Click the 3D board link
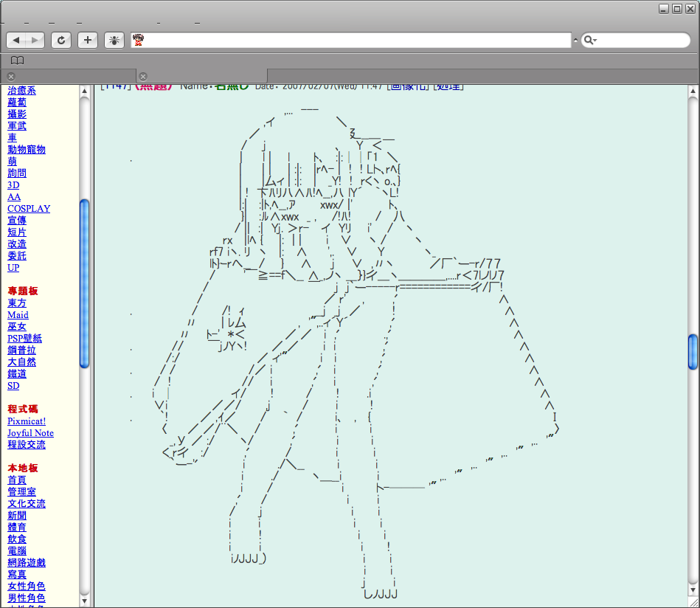 (x=13, y=185)
